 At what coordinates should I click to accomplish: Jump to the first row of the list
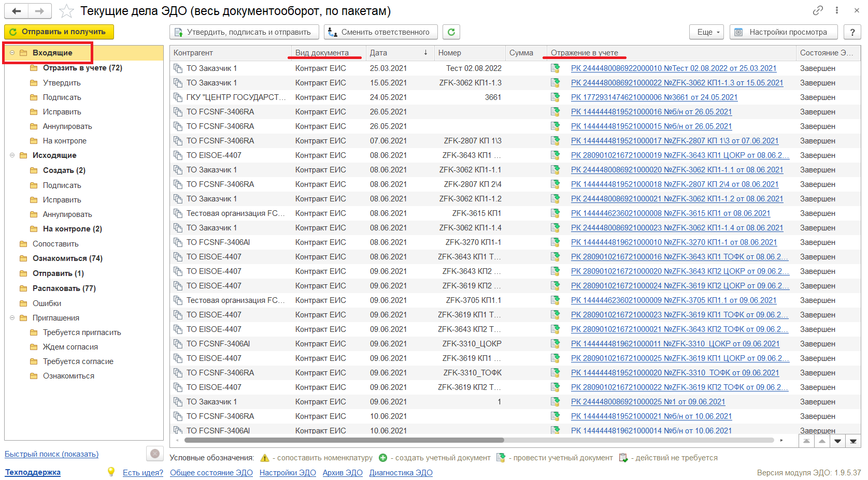806,441
